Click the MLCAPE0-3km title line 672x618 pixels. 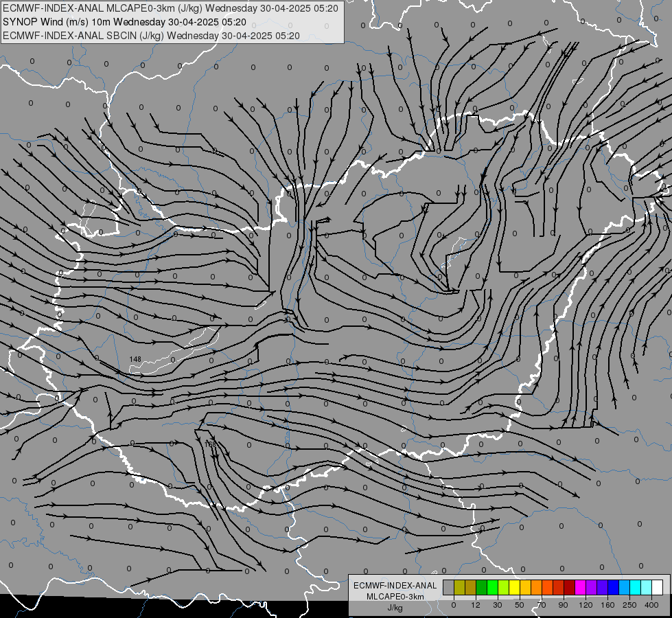[x=170, y=8]
